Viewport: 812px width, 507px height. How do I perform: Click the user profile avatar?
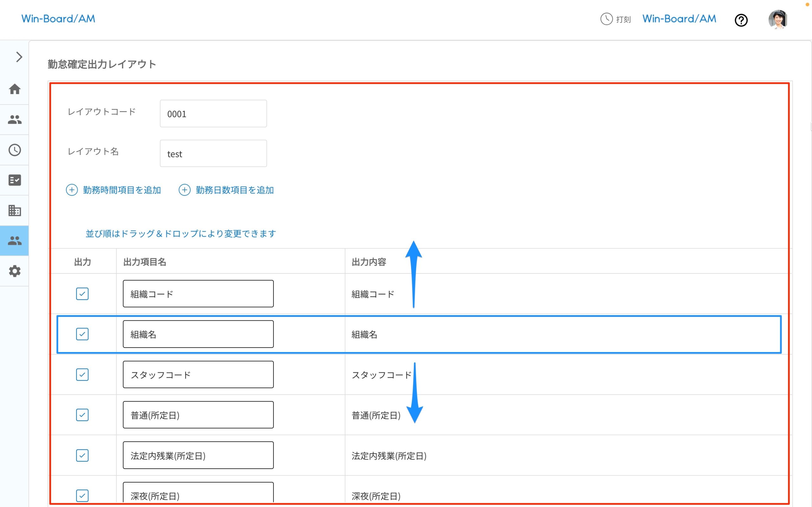[x=778, y=19]
